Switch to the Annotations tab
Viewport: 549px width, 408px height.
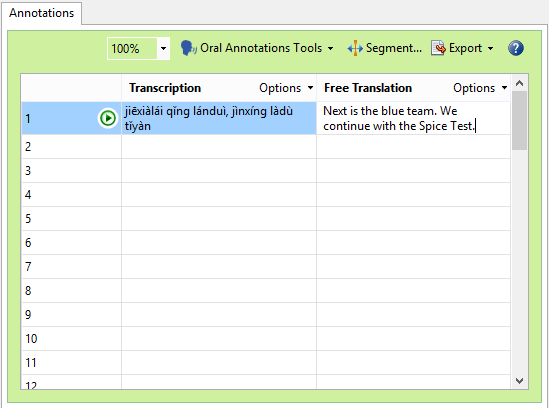pyautogui.click(x=41, y=13)
